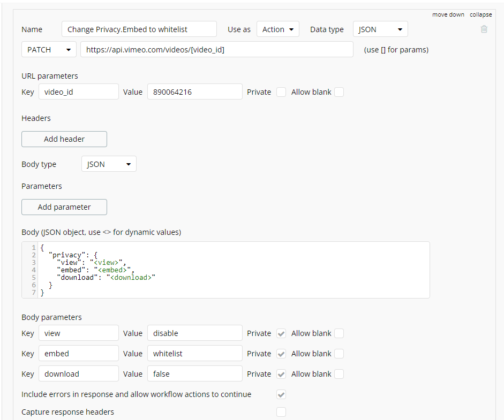Image resolution: width=504 pixels, height=420 pixels.
Task: Click the JSON body editor area
Action: coord(225,270)
